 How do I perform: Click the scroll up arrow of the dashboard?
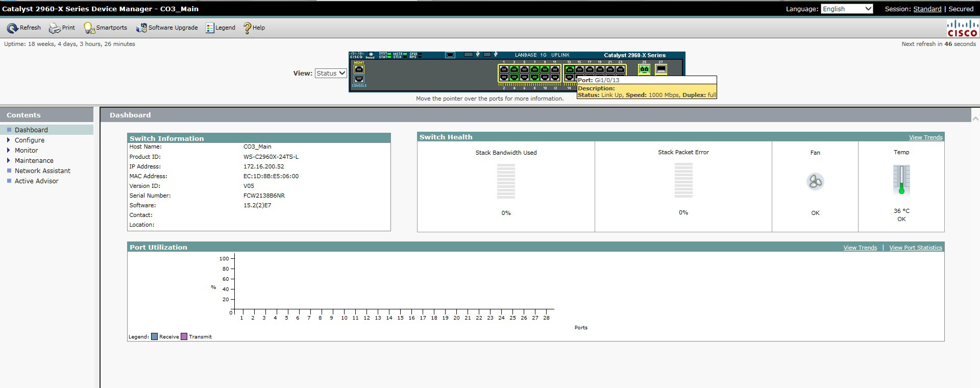click(975, 118)
